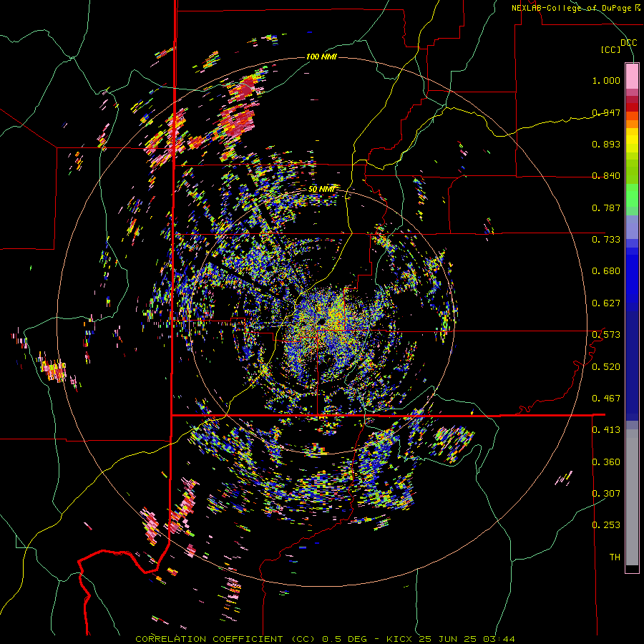Click the "0.307" scale value

tap(606, 493)
